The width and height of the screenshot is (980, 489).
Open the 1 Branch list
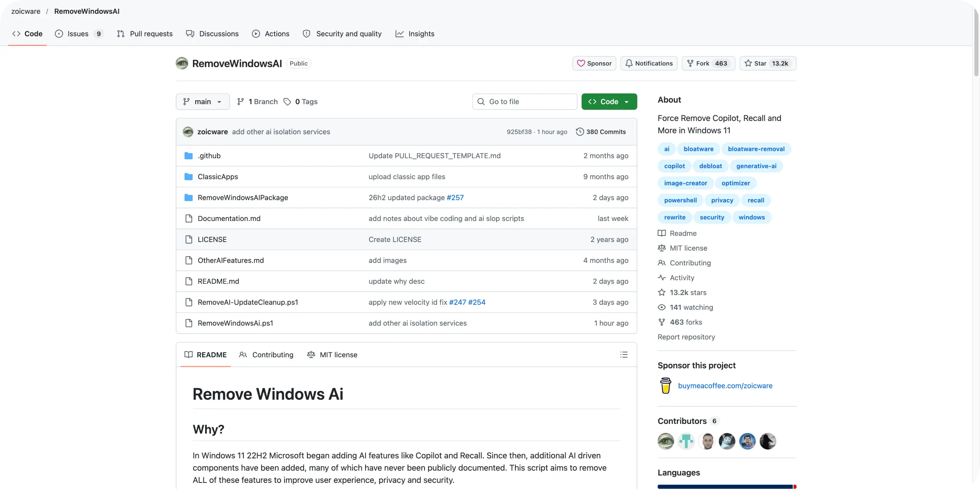coord(257,102)
